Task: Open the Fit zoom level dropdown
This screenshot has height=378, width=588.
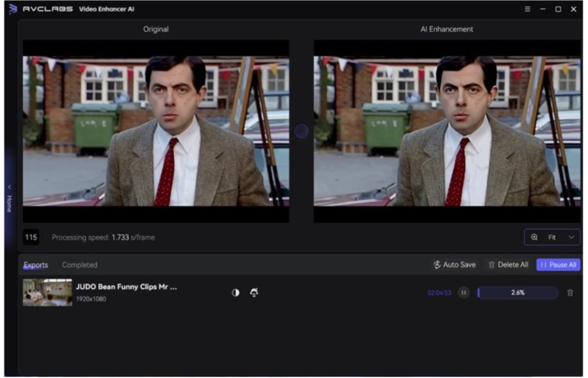Action: tap(553, 237)
